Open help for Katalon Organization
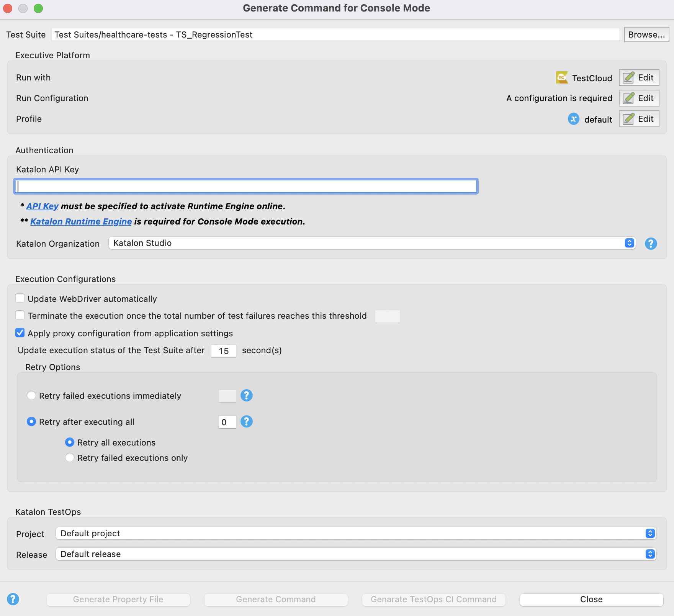 point(651,244)
